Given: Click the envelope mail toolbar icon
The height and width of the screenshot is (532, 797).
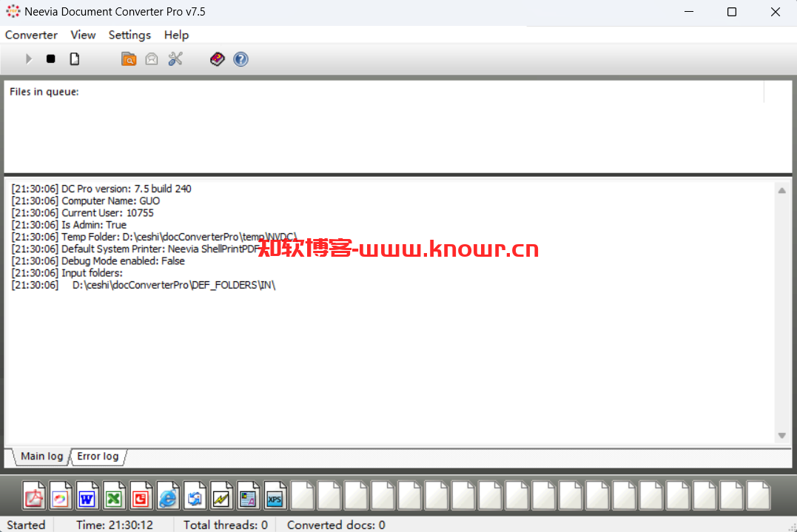Looking at the screenshot, I should point(152,59).
